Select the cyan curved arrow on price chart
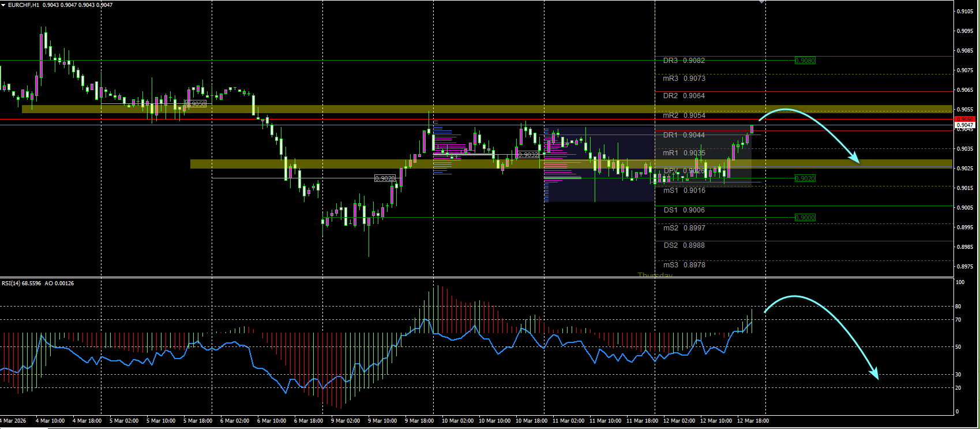The height and width of the screenshot is (429, 980). (809, 136)
